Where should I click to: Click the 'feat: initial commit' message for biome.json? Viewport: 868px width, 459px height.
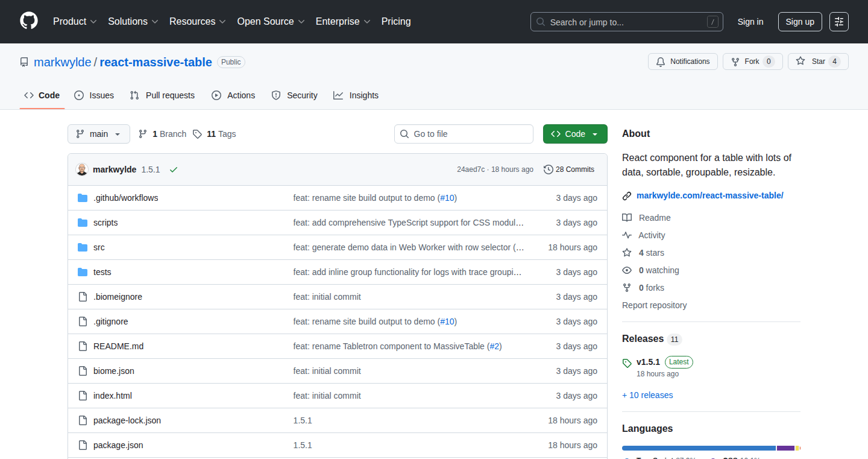[327, 371]
